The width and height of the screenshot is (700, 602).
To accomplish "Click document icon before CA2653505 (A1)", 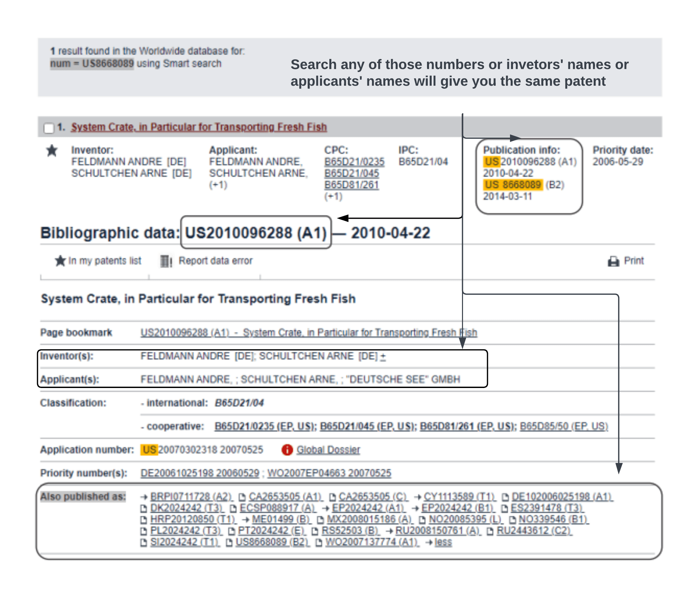I will 242,497.
